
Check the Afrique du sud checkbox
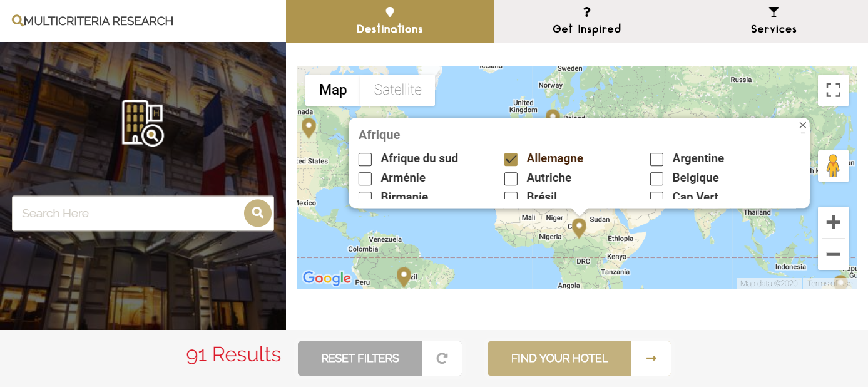click(365, 160)
